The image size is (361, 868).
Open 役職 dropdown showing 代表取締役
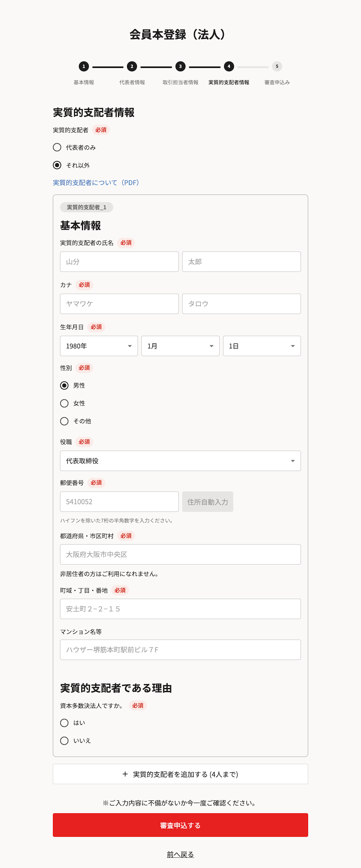tap(180, 461)
